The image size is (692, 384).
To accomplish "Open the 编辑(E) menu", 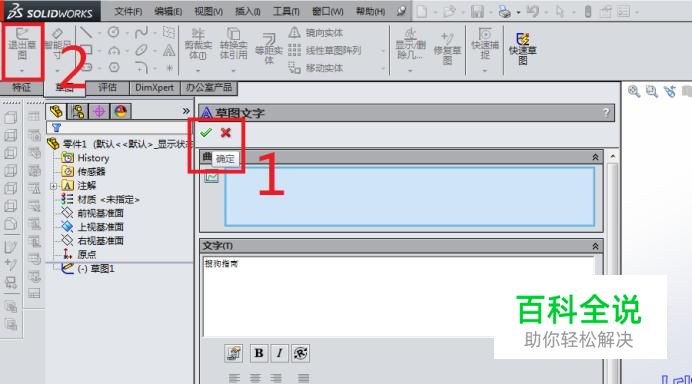I will 168,11.
